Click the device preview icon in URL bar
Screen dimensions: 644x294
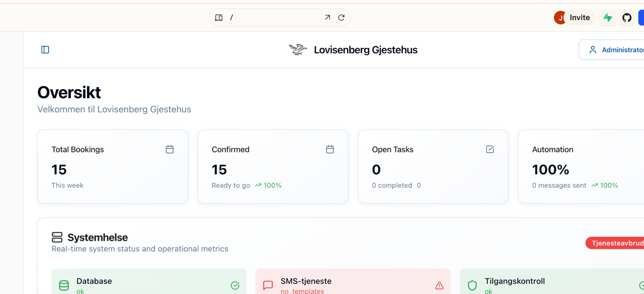(x=219, y=18)
